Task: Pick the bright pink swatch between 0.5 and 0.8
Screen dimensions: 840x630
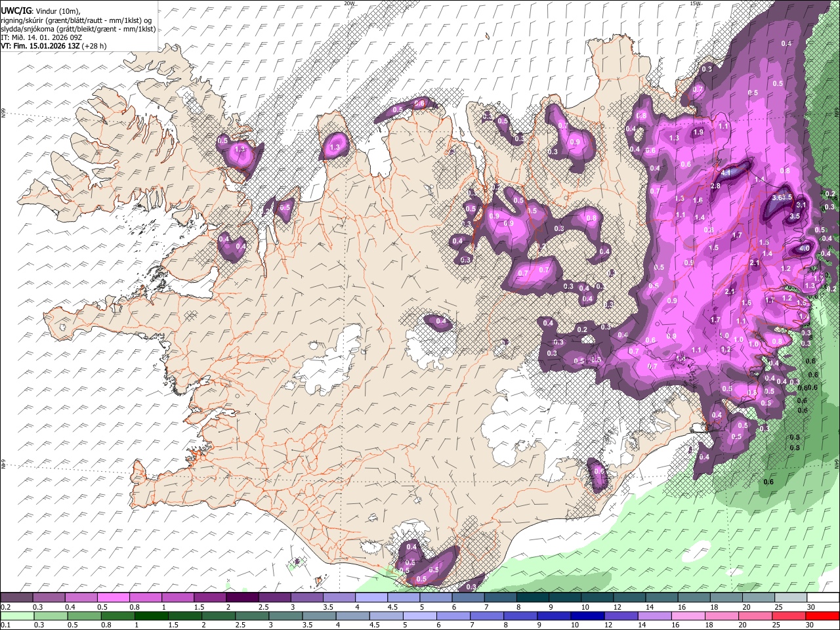Action: click(113, 598)
